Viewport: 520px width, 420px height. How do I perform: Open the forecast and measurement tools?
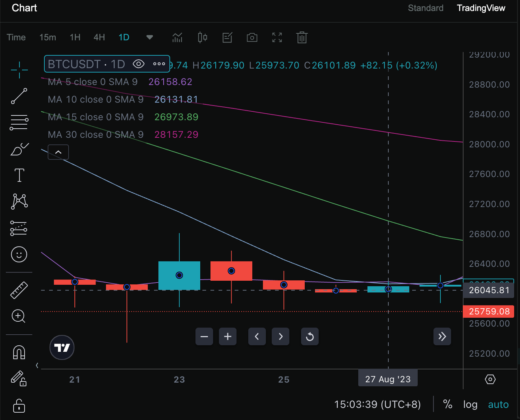(19, 228)
